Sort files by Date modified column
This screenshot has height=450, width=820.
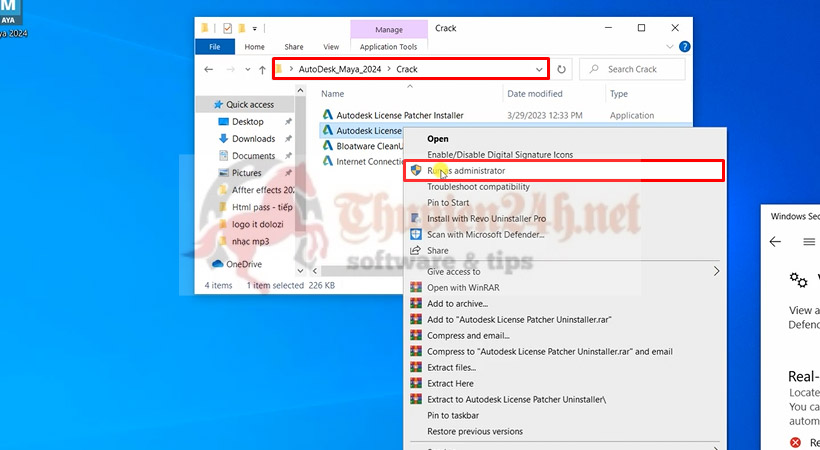pos(535,94)
